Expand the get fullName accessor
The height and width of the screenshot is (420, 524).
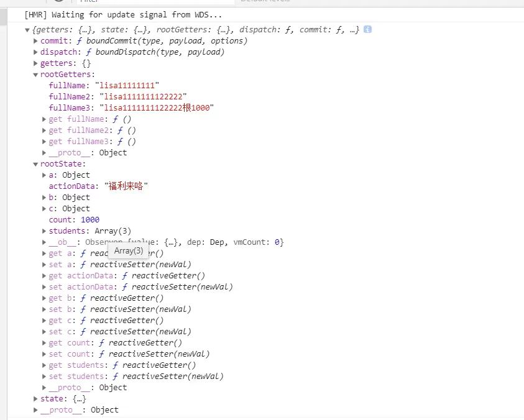pyautogui.click(x=44, y=119)
